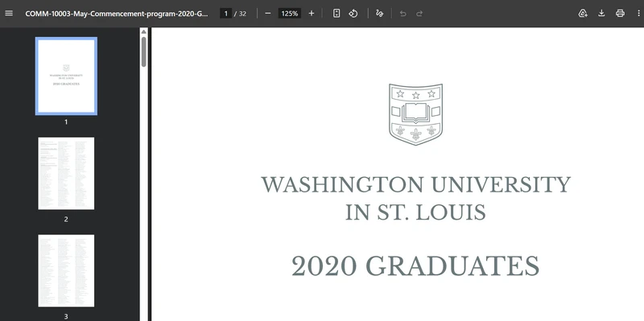Jump to the page 2 thumbnail
The height and width of the screenshot is (321, 644).
point(66,173)
